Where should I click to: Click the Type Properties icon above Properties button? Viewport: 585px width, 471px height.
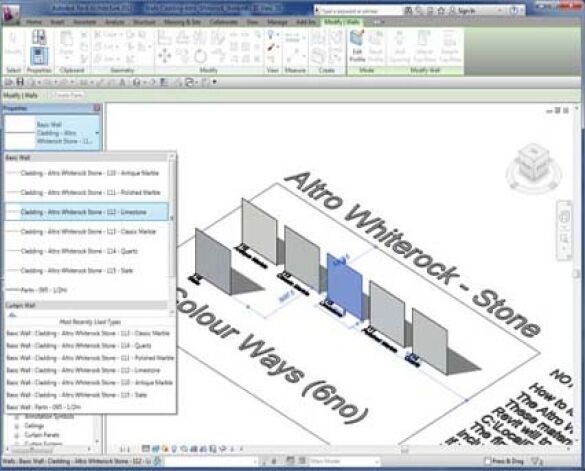[x=39, y=37]
